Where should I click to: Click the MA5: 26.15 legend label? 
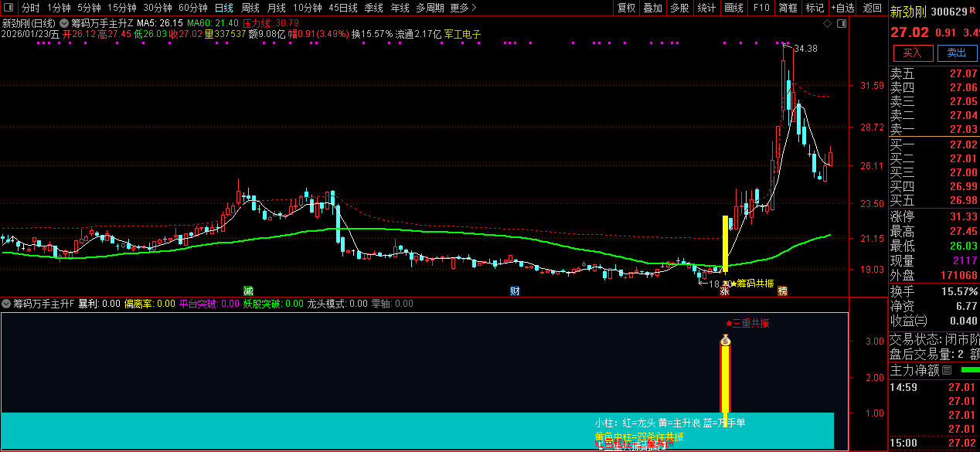coord(160,24)
